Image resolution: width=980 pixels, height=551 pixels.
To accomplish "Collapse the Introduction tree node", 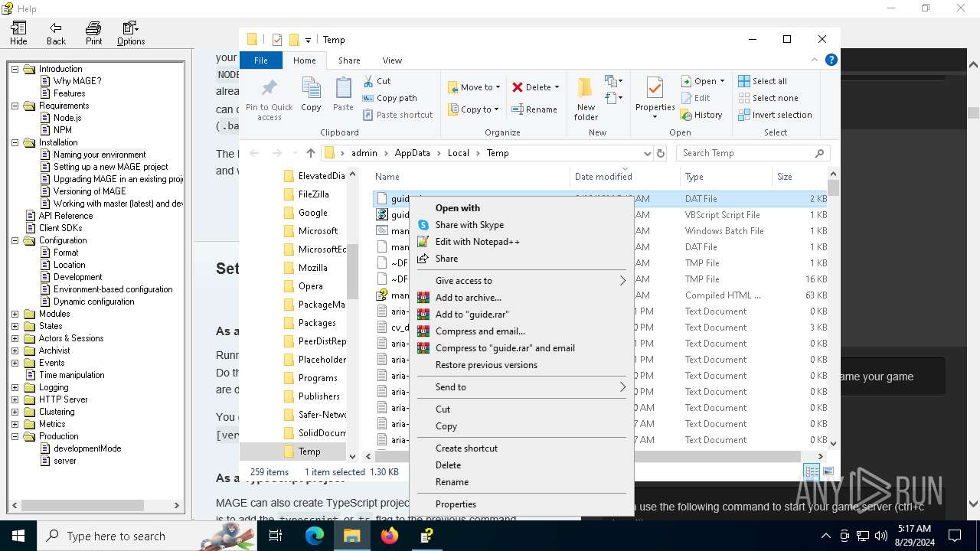I will click(15, 69).
